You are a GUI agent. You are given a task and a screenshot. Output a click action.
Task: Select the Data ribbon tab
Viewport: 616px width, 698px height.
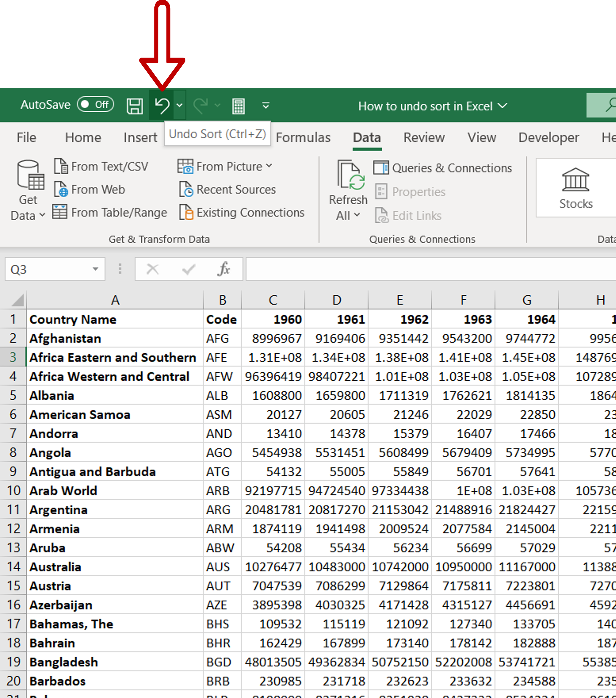[366, 137]
